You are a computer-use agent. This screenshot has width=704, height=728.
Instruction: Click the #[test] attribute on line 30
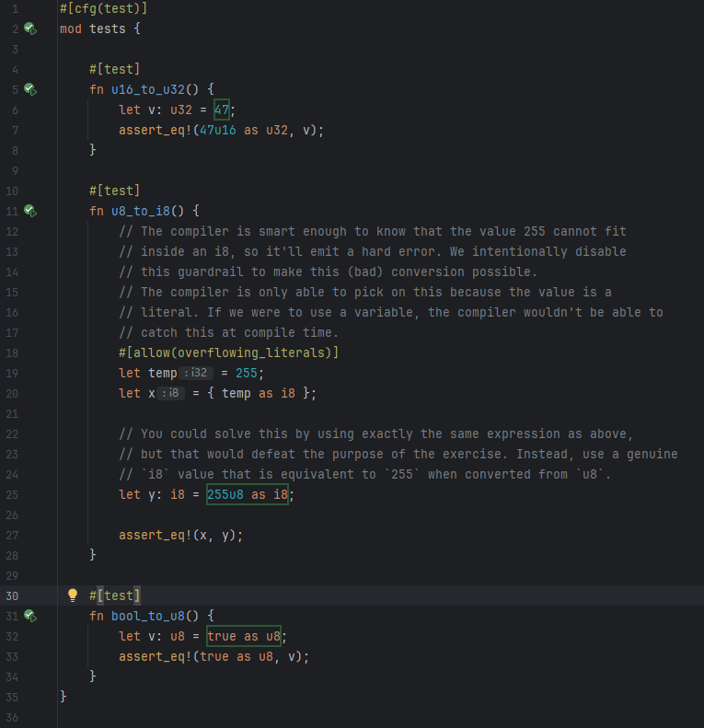point(115,595)
